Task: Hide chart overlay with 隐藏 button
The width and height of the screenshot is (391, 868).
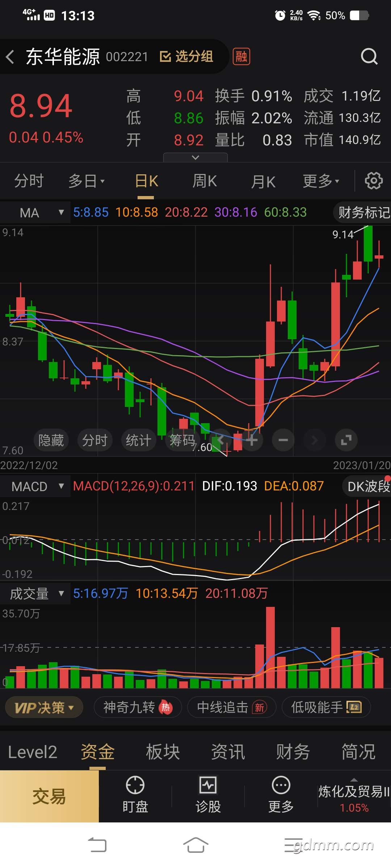Action: point(51,440)
